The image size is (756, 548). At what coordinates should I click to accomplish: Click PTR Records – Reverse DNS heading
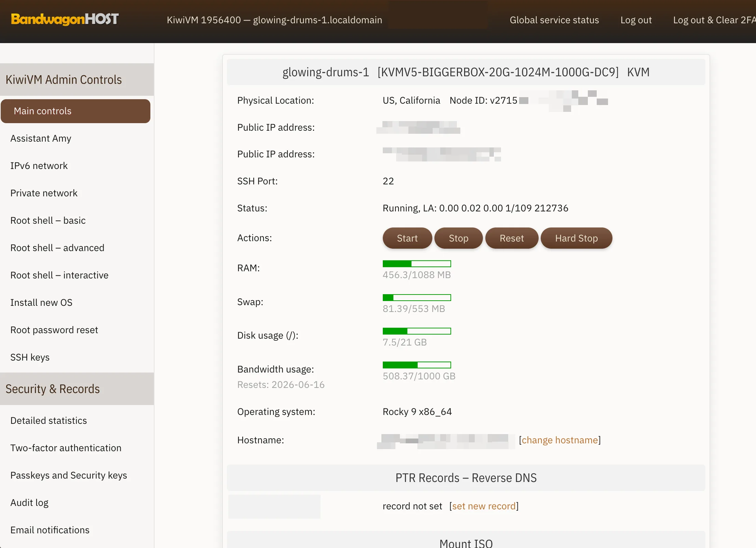click(x=466, y=478)
